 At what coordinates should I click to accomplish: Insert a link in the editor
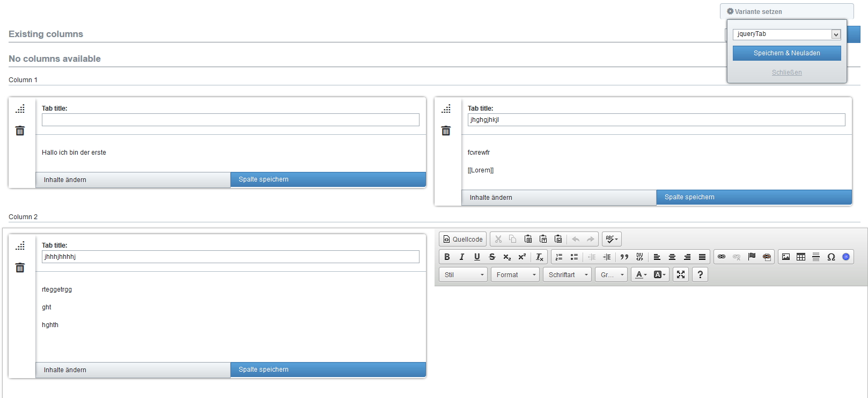[722, 257]
